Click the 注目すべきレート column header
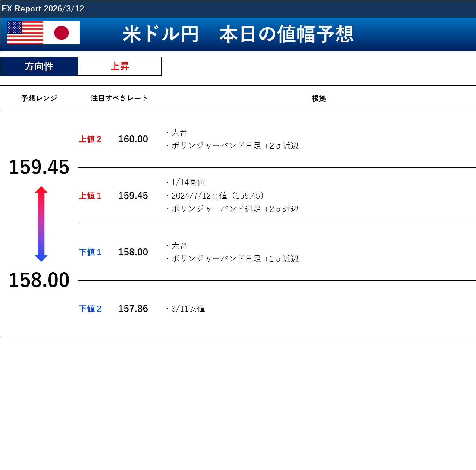The height and width of the screenshot is (470, 476). [x=119, y=98]
